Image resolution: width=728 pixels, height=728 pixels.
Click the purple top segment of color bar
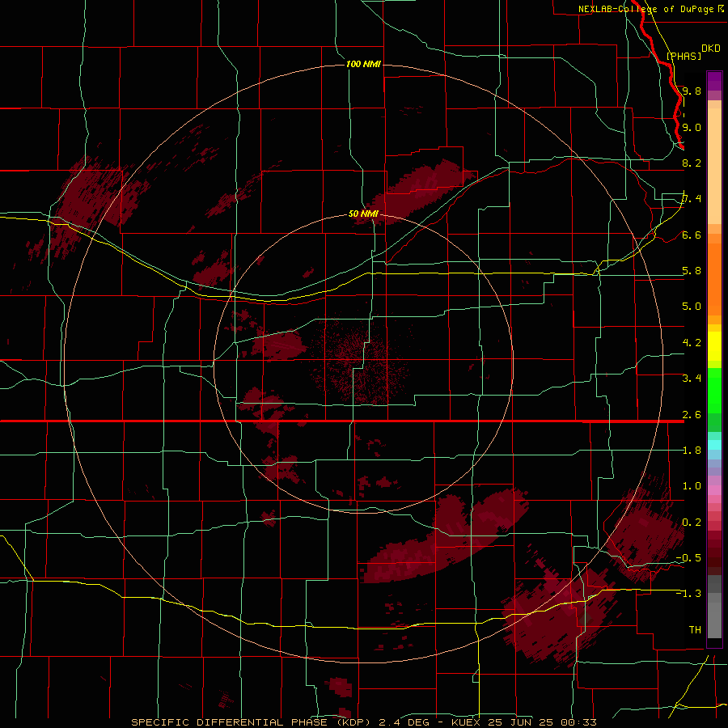pyautogui.click(x=714, y=81)
